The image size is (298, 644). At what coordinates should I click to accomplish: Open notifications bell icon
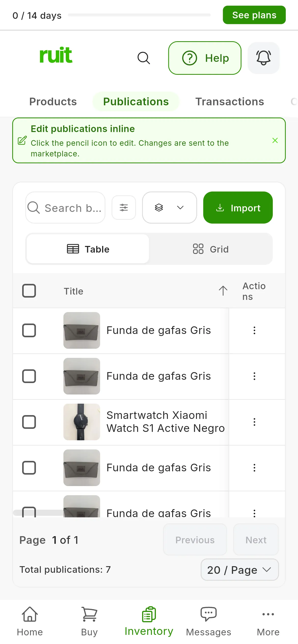263,58
